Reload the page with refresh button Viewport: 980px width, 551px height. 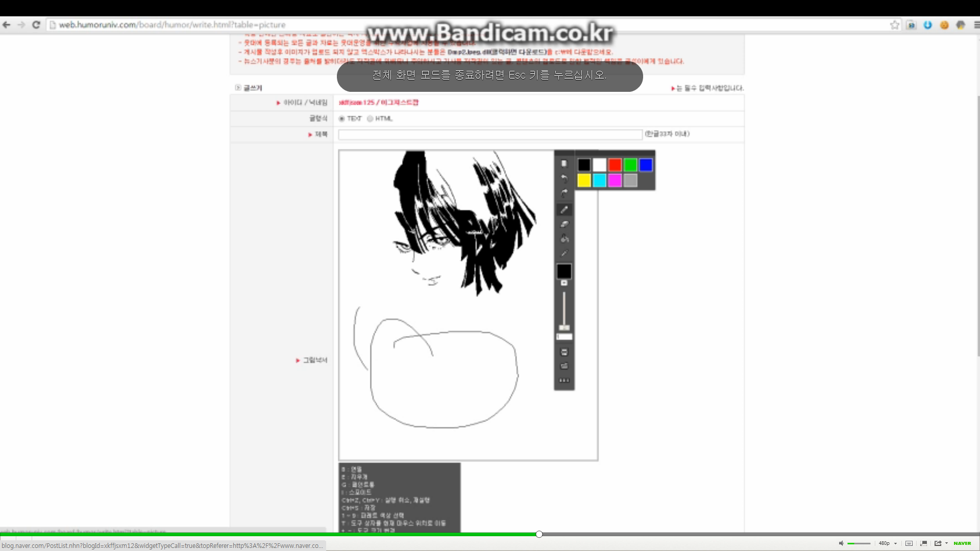36,24
